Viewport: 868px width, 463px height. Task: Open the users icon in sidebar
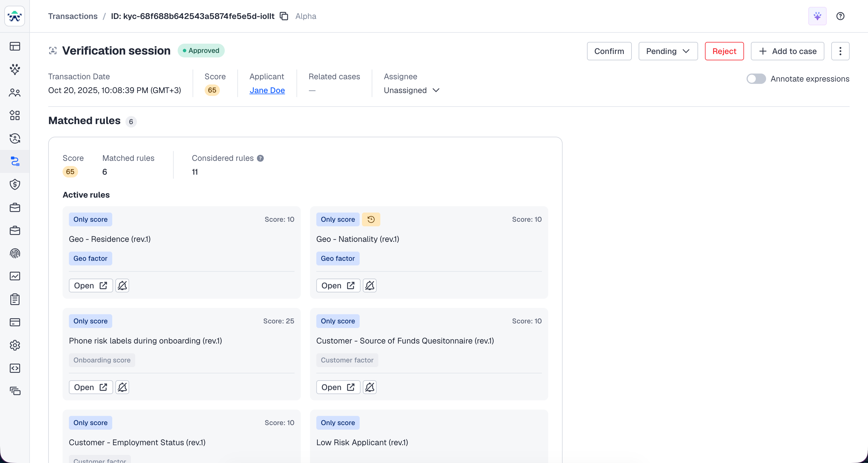click(15, 92)
